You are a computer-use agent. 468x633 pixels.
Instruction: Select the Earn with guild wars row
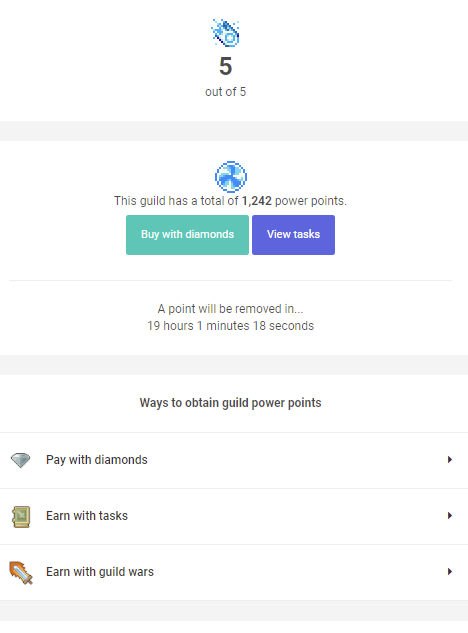[234, 572]
